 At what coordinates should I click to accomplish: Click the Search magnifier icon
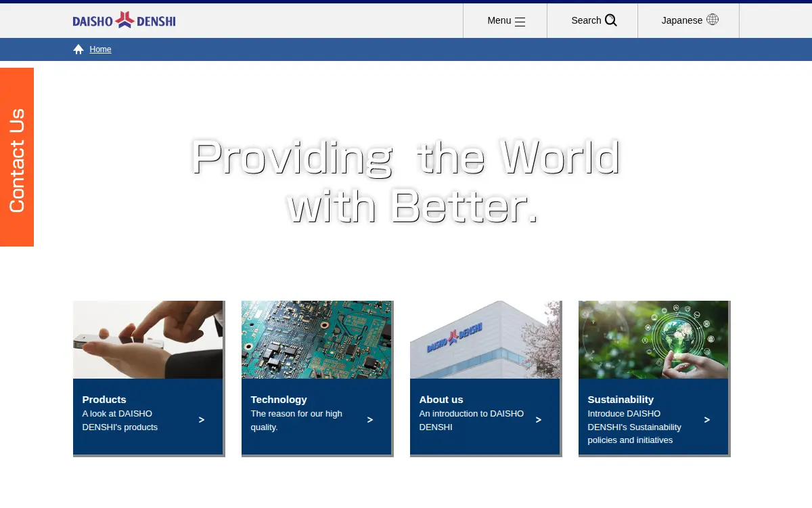pyautogui.click(x=611, y=20)
